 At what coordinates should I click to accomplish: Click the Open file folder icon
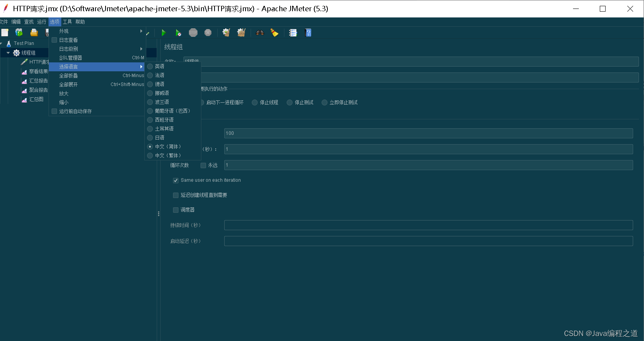[34, 33]
